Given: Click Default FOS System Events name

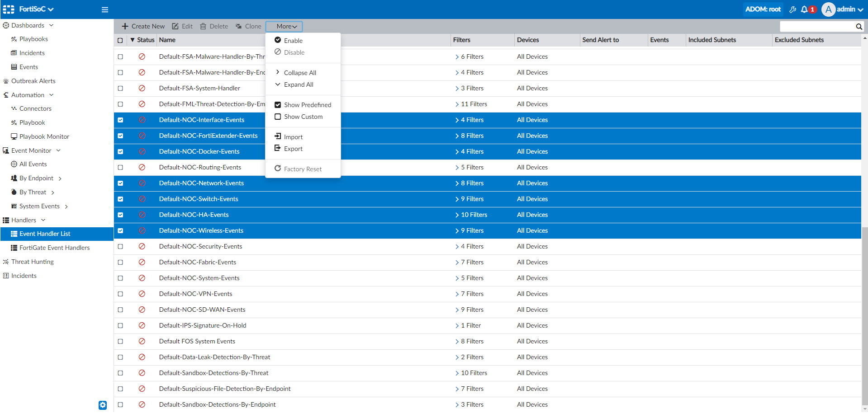Looking at the screenshot, I should click(197, 341).
